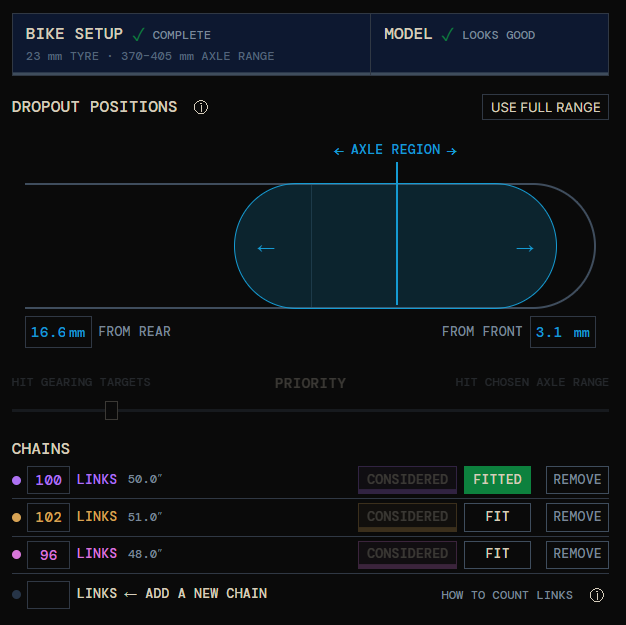The image size is (626, 625).
Task: Click the Add a New Chain label
Action: coord(206,593)
